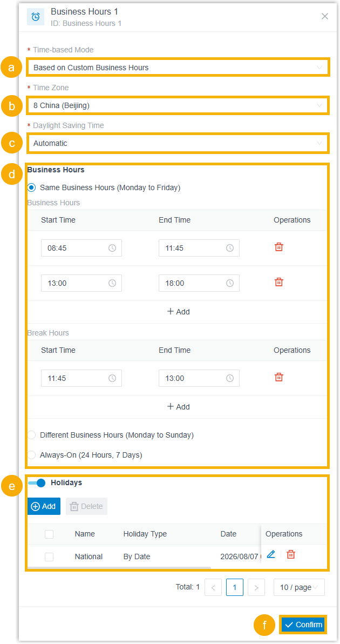Screen dimensions: 340x644
Task: Open the time picker for the 18:00 end time
Action: pyautogui.click(x=199, y=283)
